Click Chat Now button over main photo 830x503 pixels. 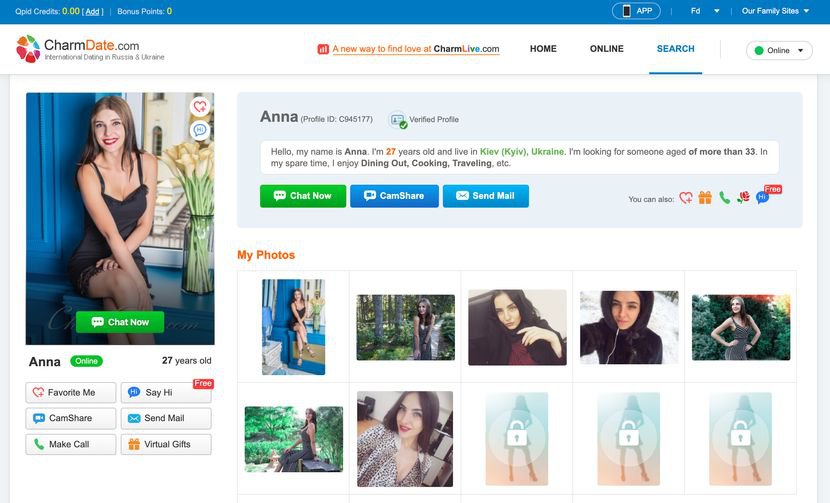tap(120, 322)
